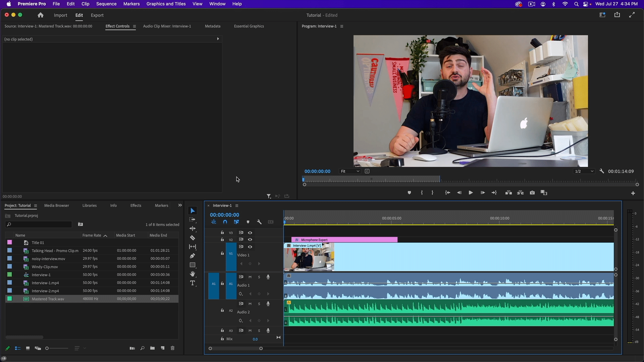The width and height of the screenshot is (644, 362).
Task: Open the Program monitor button editor plus
Action: pos(633,193)
